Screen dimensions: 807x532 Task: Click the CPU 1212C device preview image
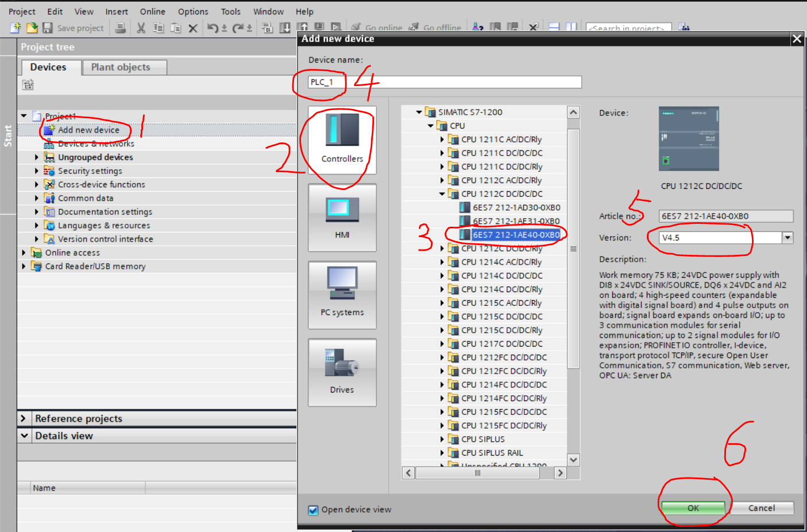point(689,139)
